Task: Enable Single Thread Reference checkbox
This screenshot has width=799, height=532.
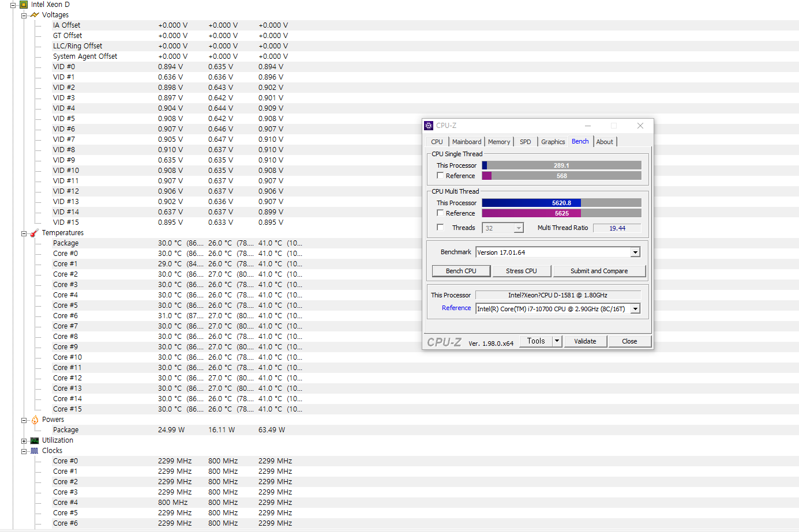Action: 441,176
